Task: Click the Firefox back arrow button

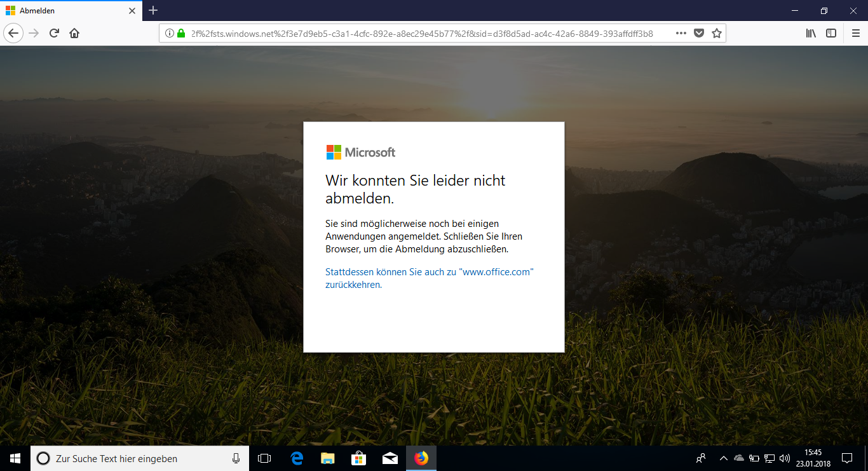Action: tap(14, 33)
